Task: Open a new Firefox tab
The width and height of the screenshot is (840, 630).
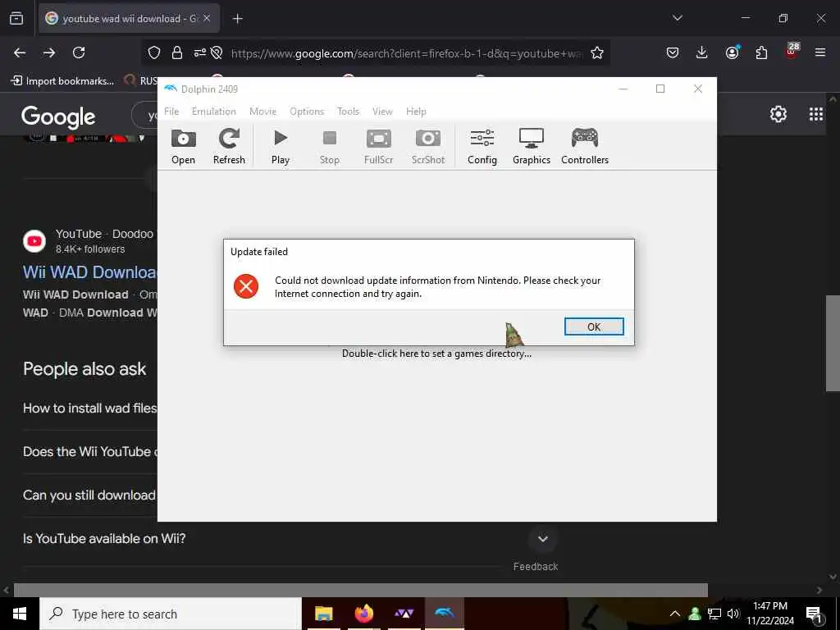Action: [237, 19]
